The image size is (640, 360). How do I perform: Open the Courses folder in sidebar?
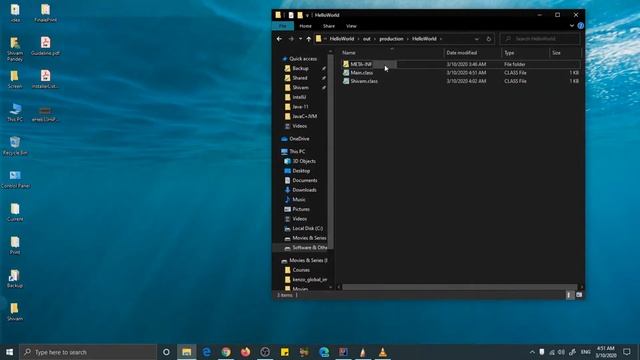[301, 270]
